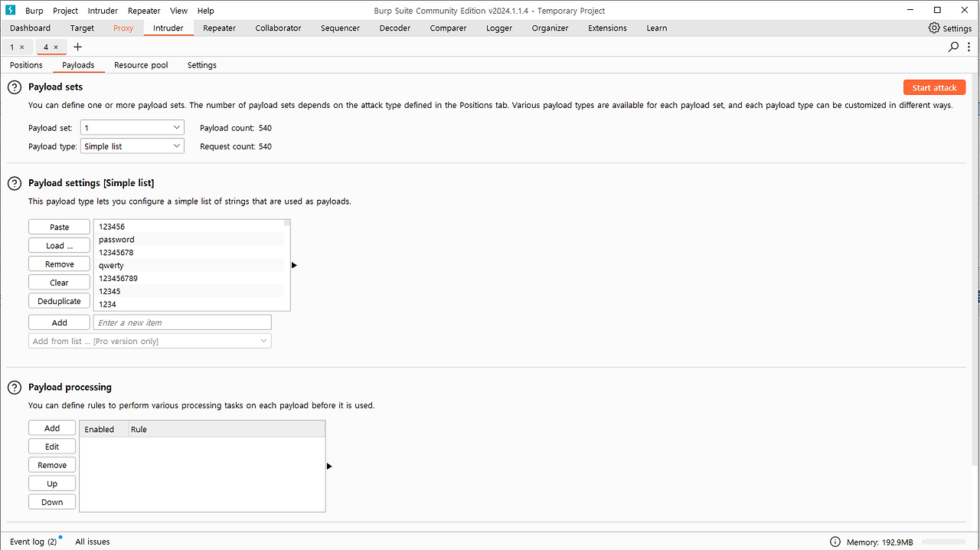Open the Payload set dropdown
The width and height of the screenshot is (980, 550).
pyautogui.click(x=132, y=127)
